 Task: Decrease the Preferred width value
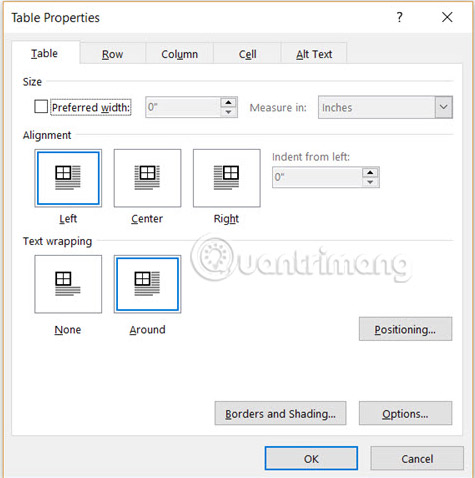click(228, 112)
